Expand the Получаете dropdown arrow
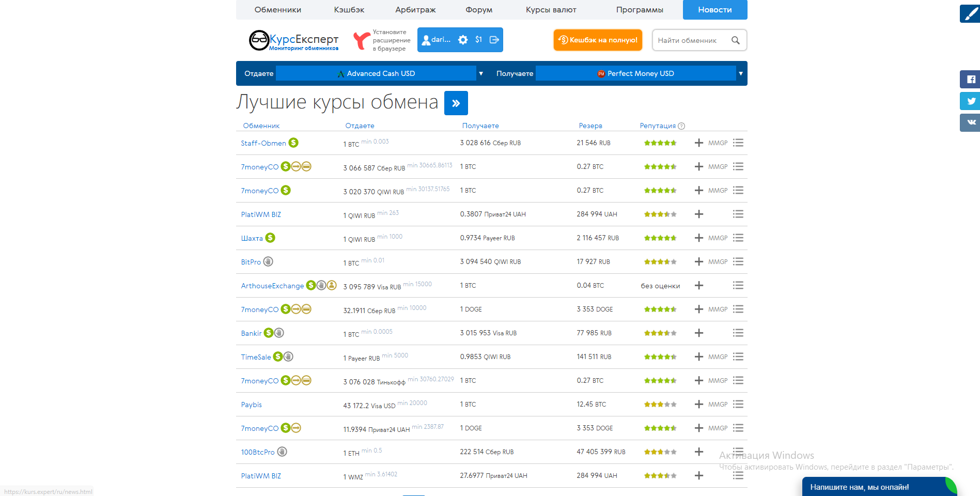Image resolution: width=980 pixels, height=496 pixels. click(741, 73)
